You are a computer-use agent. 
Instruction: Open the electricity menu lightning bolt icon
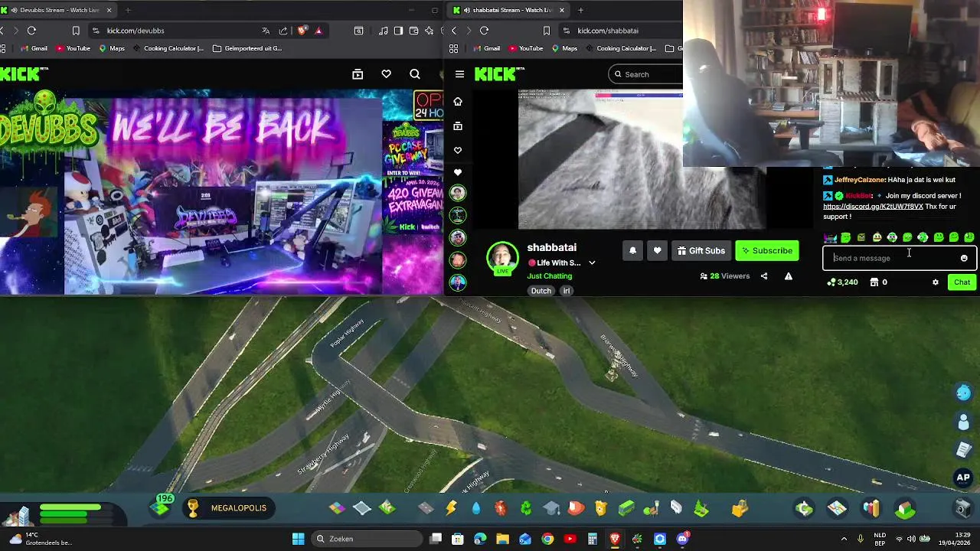click(x=451, y=508)
